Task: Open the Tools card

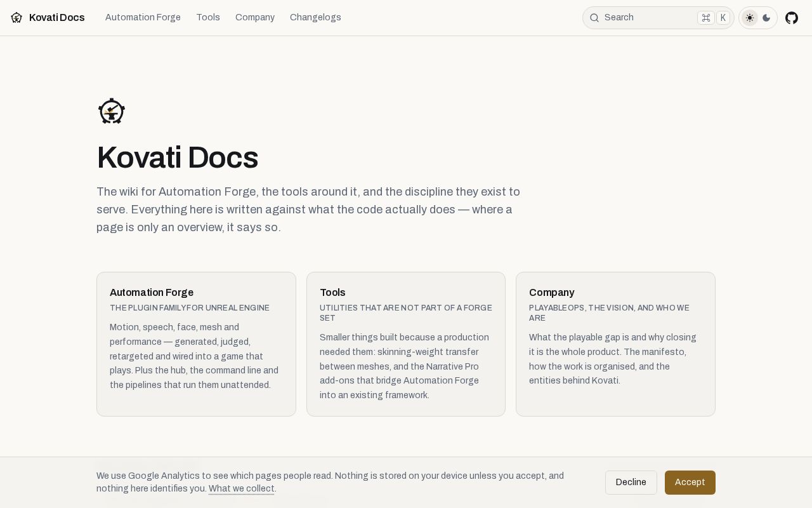Action: point(406,344)
